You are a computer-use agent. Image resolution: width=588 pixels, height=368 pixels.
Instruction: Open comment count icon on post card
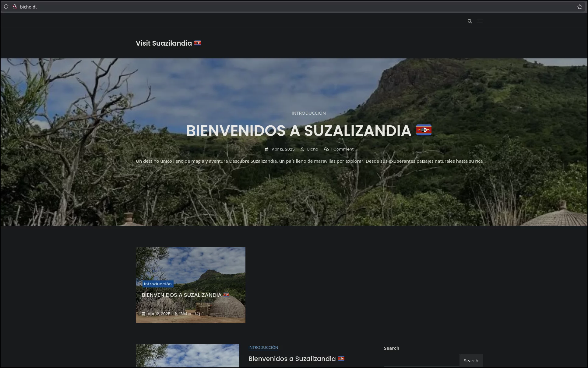(198, 314)
